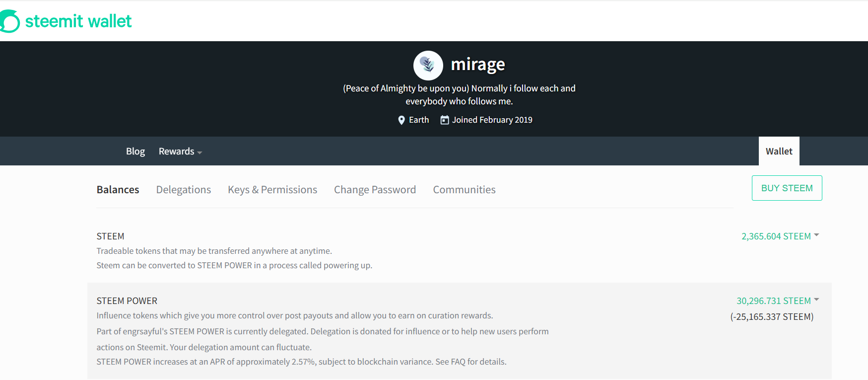Expand the 2,365.604 STEEM balance dropdown
The height and width of the screenshot is (380, 868).
pos(780,236)
